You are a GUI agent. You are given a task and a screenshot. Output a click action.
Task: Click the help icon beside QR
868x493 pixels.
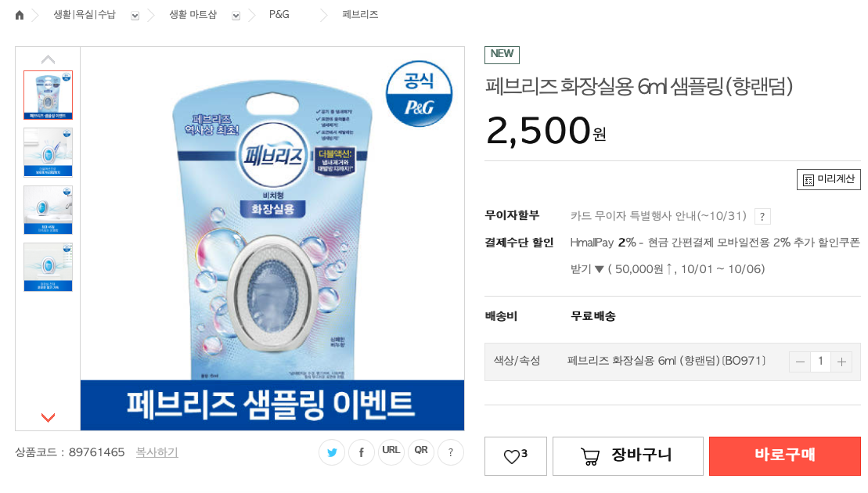point(450,452)
